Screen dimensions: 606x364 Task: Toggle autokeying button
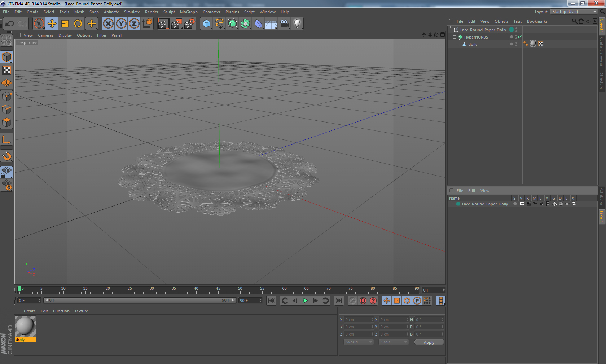pyautogui.click(x=363, y=301)
